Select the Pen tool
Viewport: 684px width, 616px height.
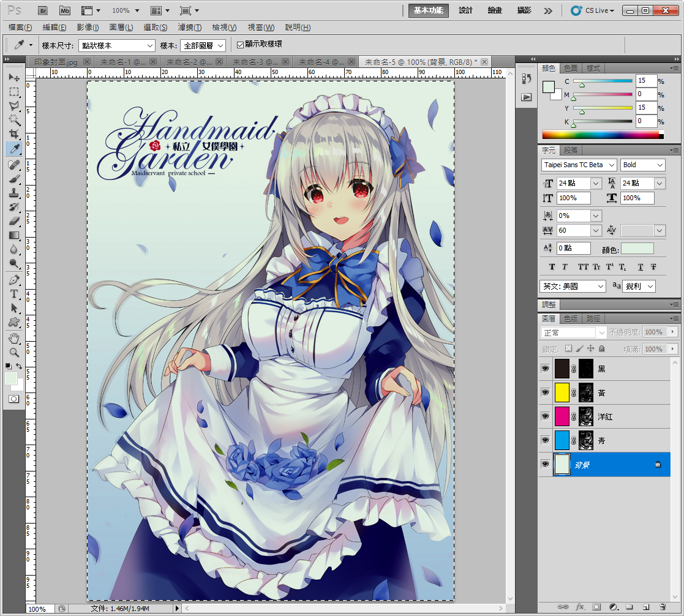point(14,280)
